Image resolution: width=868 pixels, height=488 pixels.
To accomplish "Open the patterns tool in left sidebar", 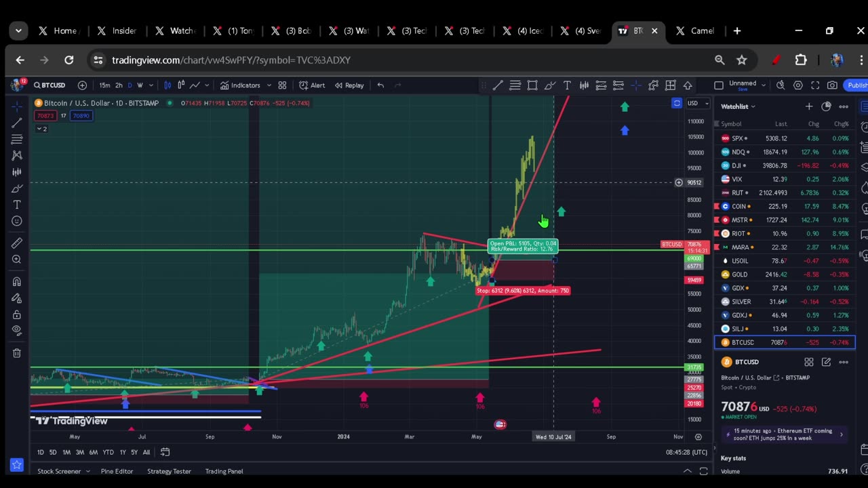I will [17, 155].
